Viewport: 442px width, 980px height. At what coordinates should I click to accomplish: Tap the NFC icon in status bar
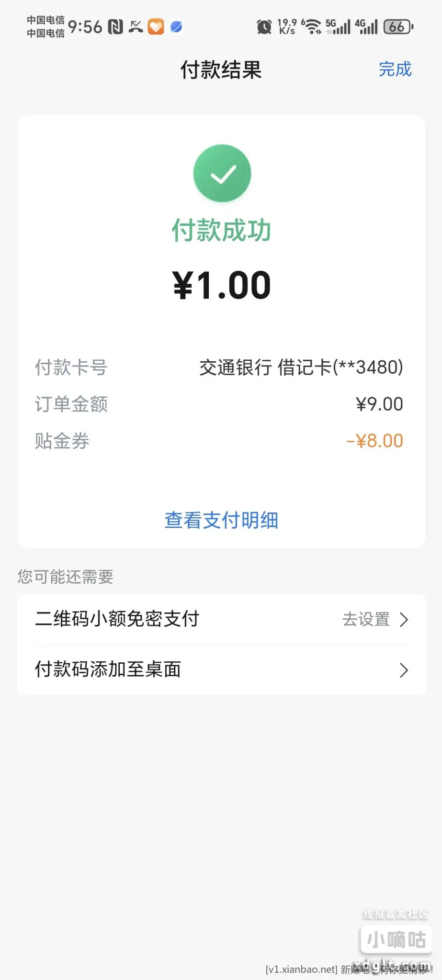click(115, 27)
